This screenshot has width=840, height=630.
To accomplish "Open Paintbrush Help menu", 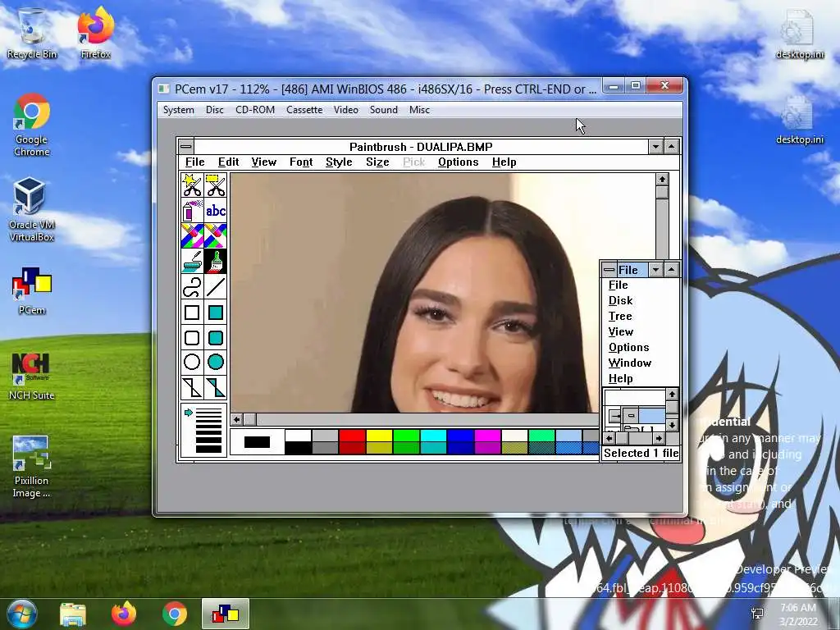I will [x=504, y=162].
